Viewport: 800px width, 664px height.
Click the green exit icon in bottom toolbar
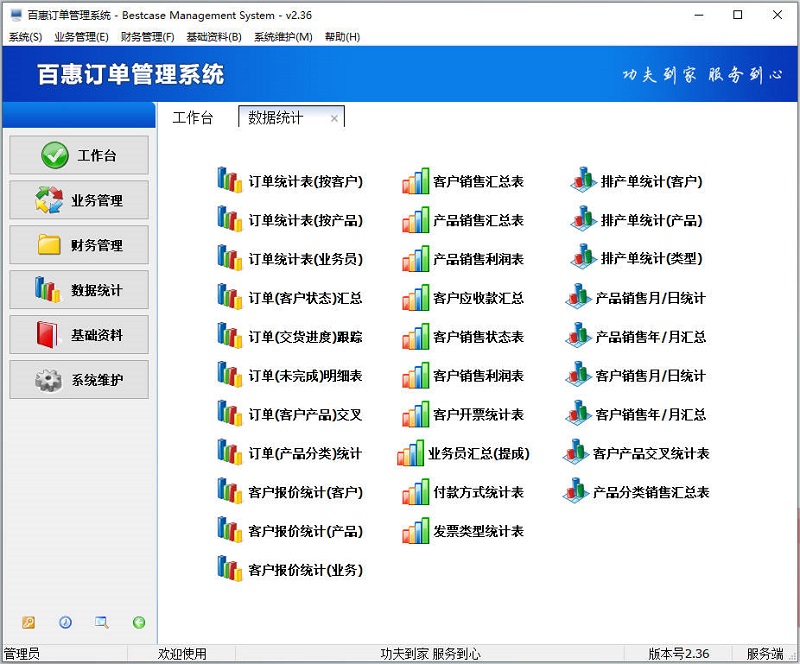tap(139, 622)
